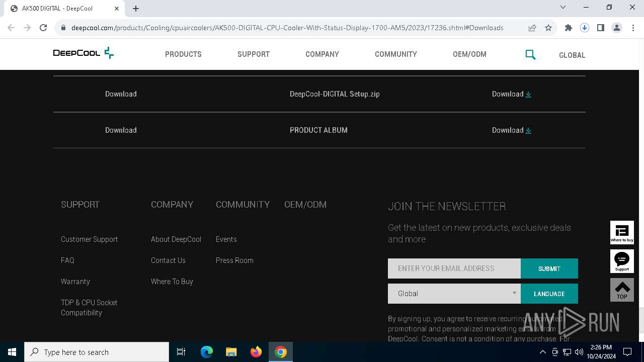Click the volume speaker tray icon
Screen dimensions: 644x362
point(579,352)
